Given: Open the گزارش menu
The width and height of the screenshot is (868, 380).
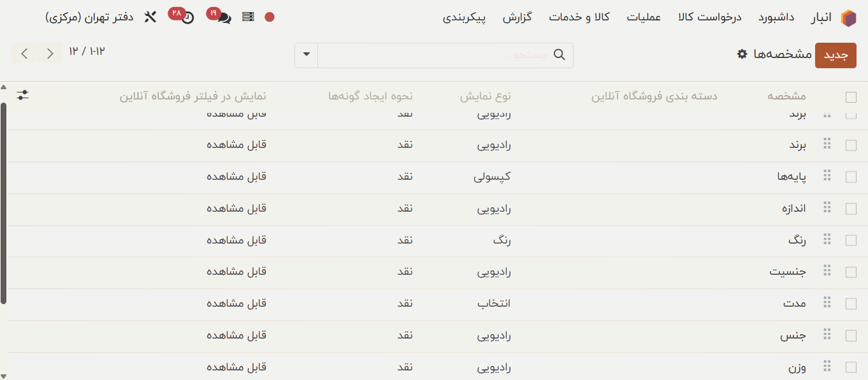Looking at the screenshot, I should [x=517, y=17].
